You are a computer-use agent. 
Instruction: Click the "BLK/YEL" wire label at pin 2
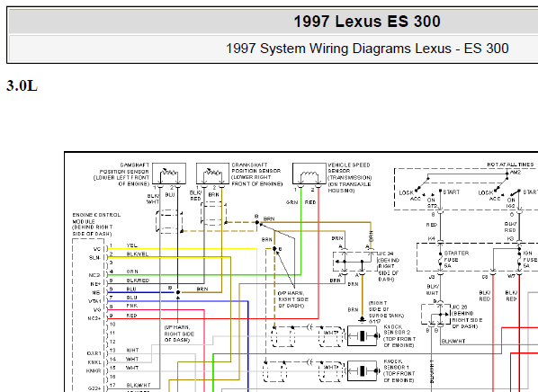[138, 254]
